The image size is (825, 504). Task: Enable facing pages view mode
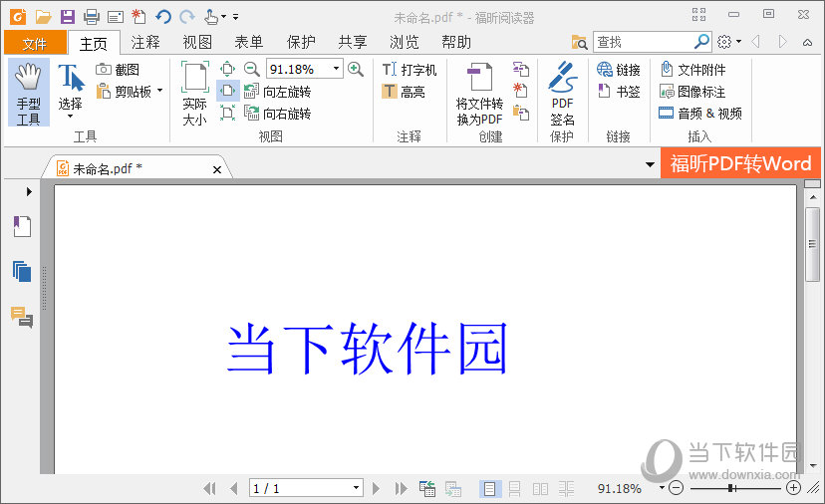pos(540,489)
